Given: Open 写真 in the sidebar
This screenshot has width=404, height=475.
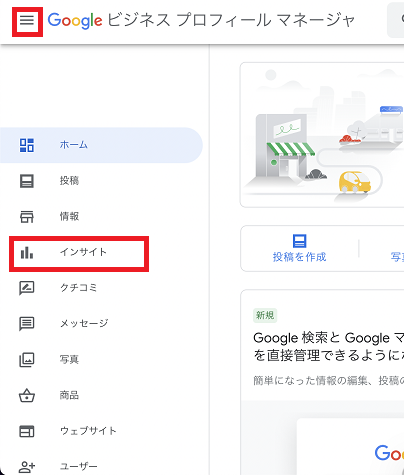Looking at the screenshot, I should (x=101, y=360).
